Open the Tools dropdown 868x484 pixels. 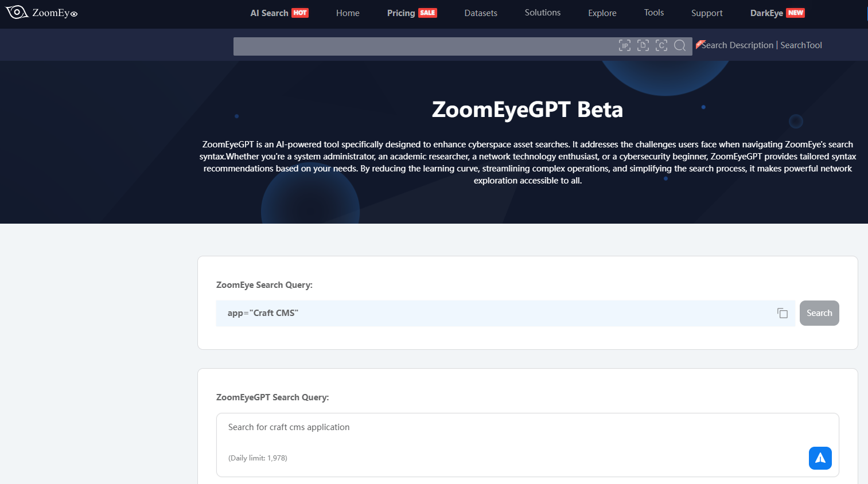(653, 12)
